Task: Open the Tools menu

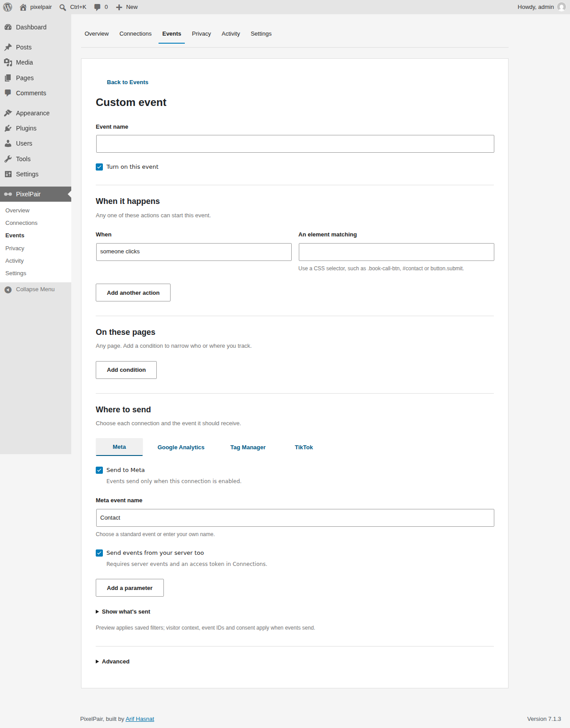Action: [36, 159]
